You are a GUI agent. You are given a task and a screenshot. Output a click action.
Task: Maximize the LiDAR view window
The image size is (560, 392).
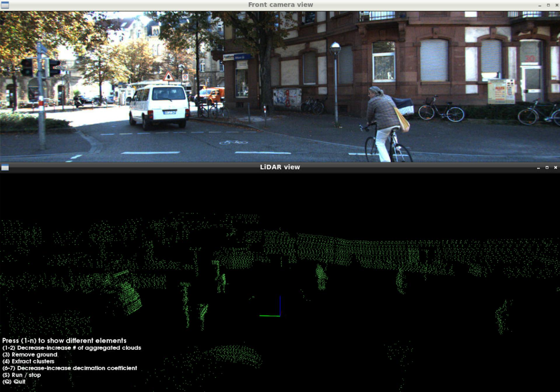(x=547, y=167)
